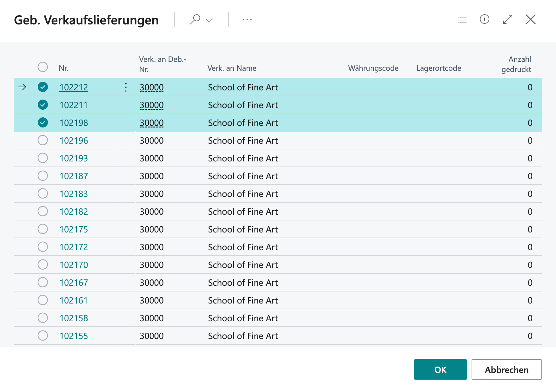This screenshot has width=556, height=392.
Task: Open shipment number 102211 link
Action: 74,105
